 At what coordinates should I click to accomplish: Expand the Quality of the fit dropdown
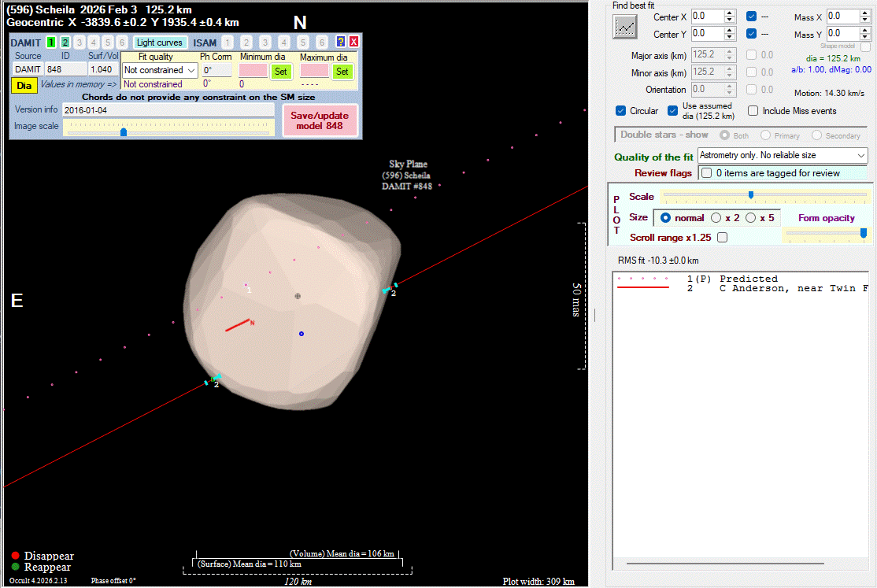click(782, 156)
